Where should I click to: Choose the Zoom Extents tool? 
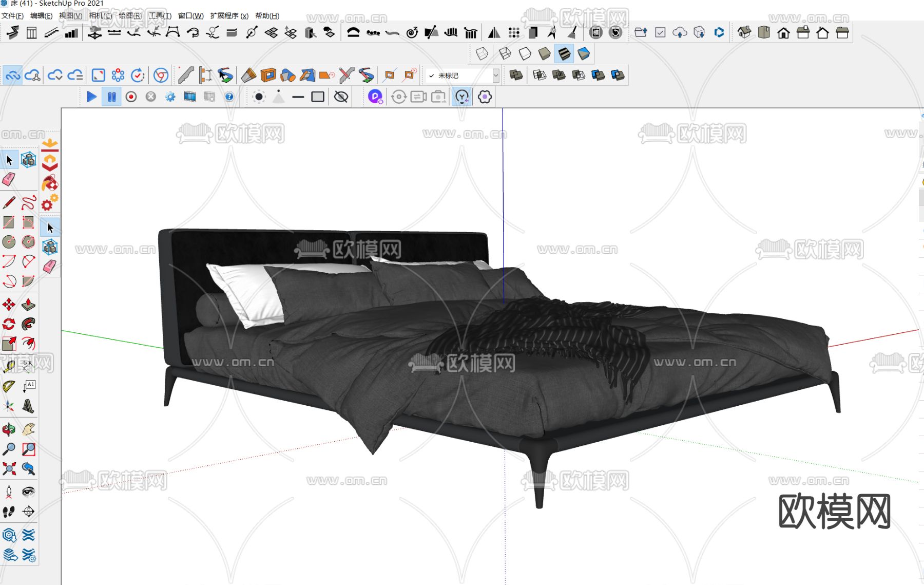[x=9, y=468]
